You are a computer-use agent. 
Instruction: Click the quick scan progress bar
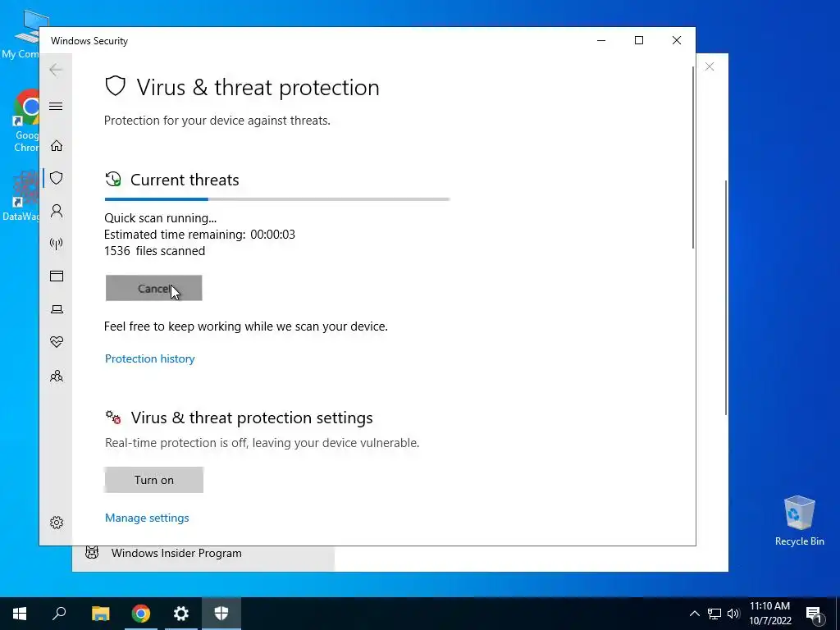(277, 199)
